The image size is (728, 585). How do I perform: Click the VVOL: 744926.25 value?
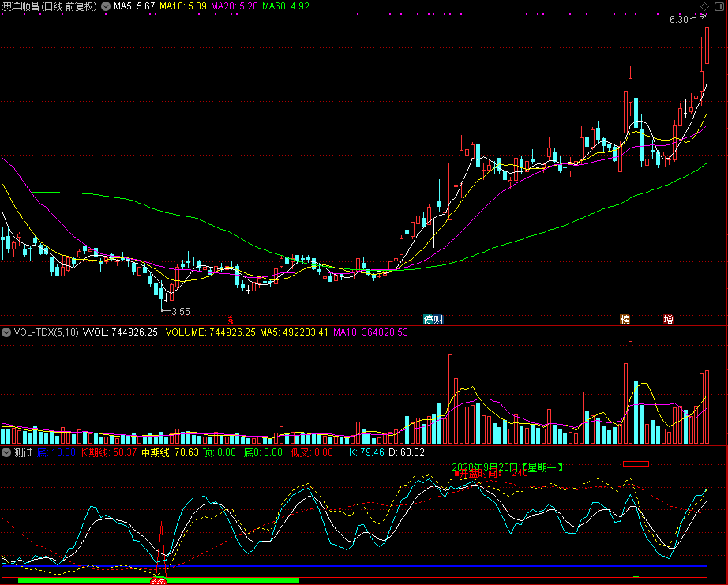120,332
